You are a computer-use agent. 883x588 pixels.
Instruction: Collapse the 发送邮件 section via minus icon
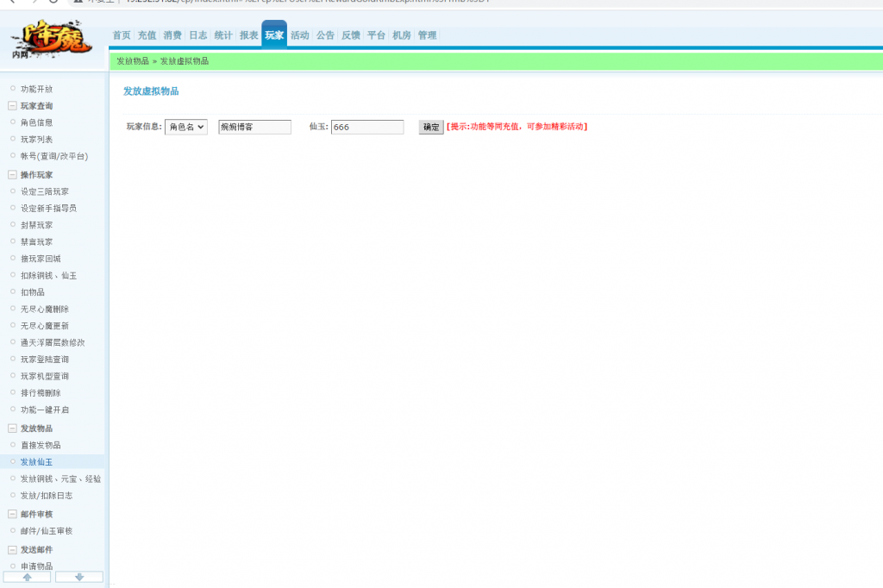[12, 549]
